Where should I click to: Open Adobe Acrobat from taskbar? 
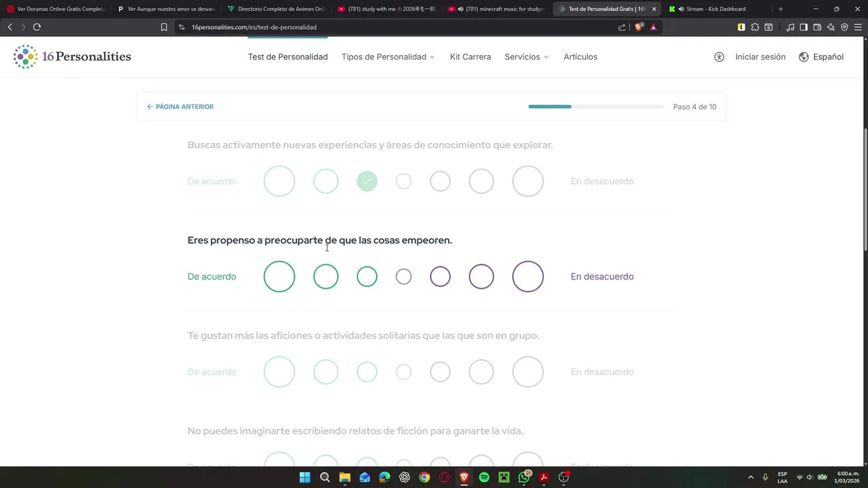544,477
